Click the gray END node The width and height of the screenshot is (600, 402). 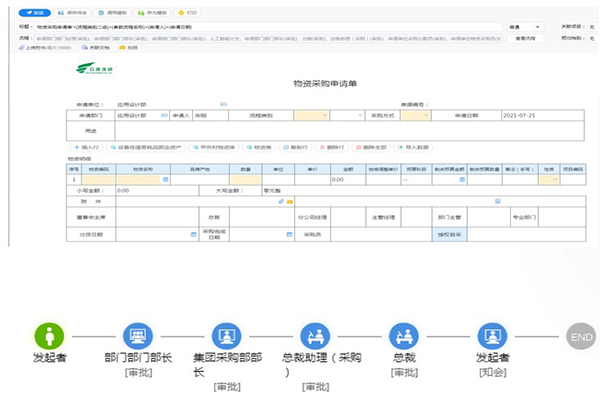581,337
